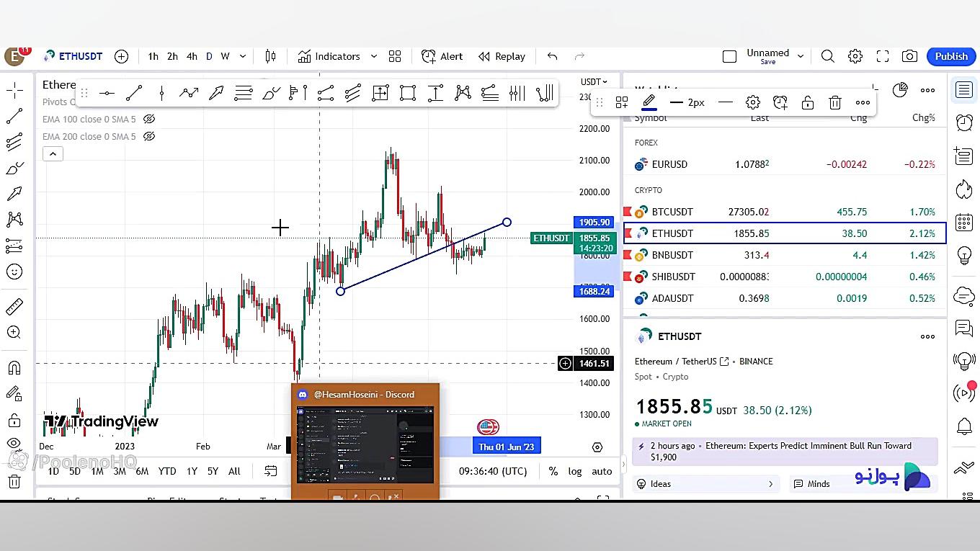Image resolution: width=980 pixels, height=551 pixels.
Task: Click the Publish button
Action: [951, 56]
